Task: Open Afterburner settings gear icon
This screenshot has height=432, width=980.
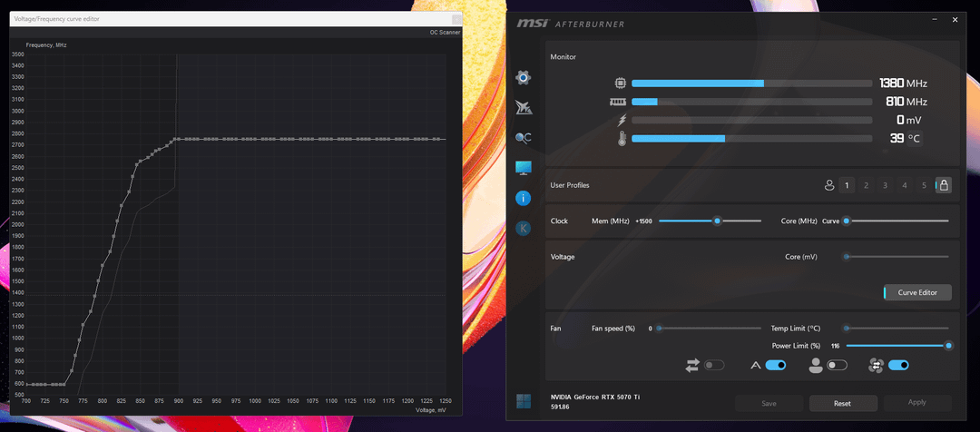Action: tap(523, 77)
